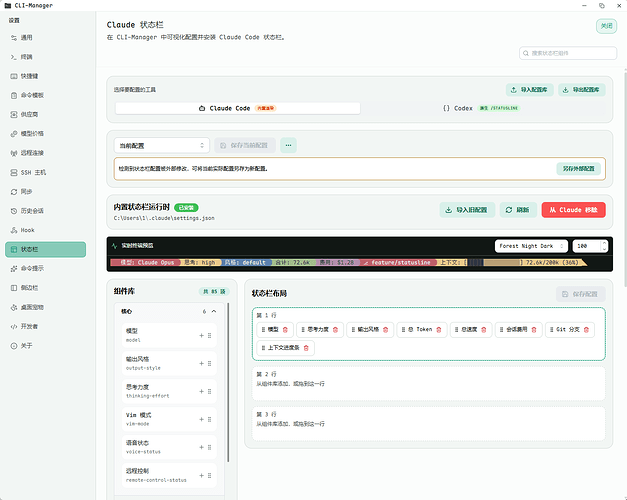The width and height of the screenshot is (627, 500).
Task: Remove the Git 分支 chip from row 1
Action: tap(586, 330)
